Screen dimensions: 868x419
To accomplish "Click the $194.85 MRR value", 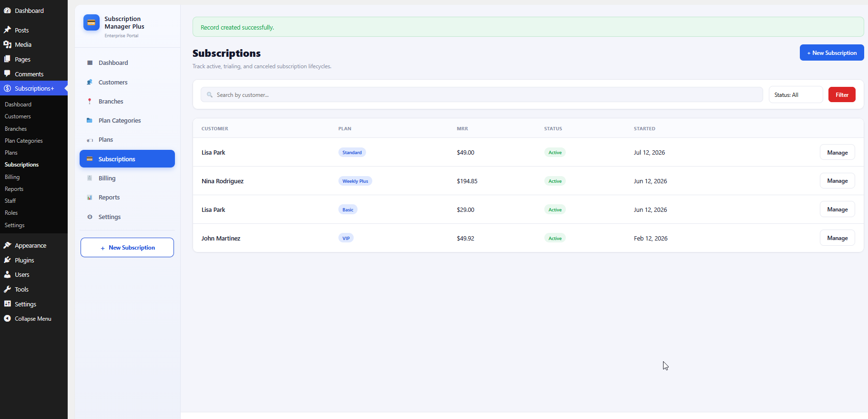I will click(467, 181).
